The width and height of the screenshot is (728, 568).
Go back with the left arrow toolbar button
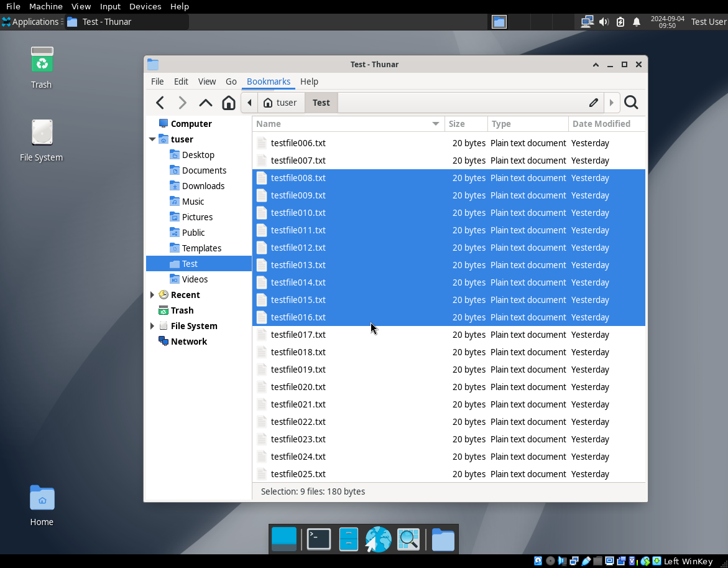[160, 103]
